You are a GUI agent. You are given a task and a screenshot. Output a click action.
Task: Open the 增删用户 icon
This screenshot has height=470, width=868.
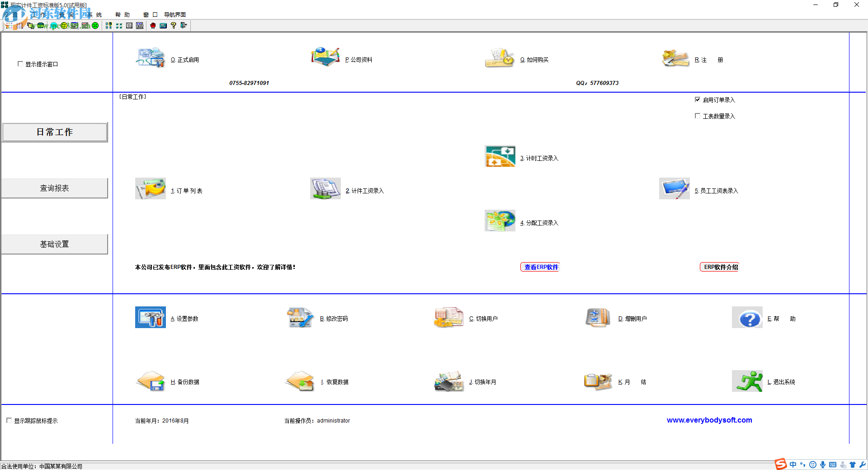598,317
